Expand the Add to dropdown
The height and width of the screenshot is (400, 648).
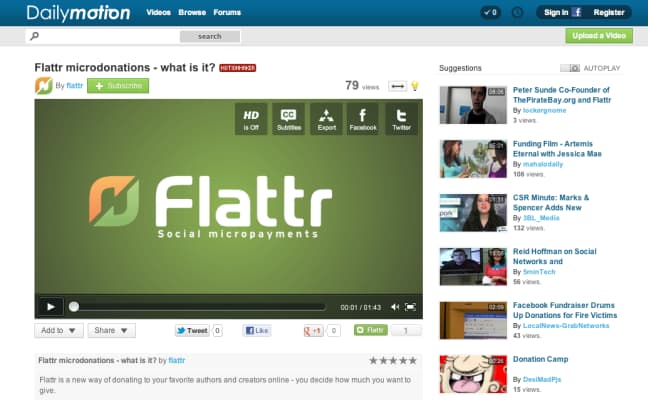[x=58, y=330]
